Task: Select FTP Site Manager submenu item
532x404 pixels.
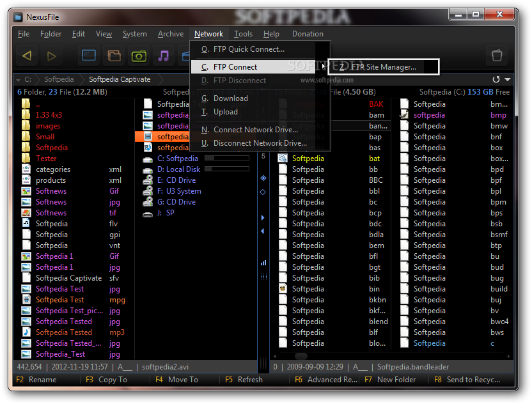Action: click(x=384, y=67)
